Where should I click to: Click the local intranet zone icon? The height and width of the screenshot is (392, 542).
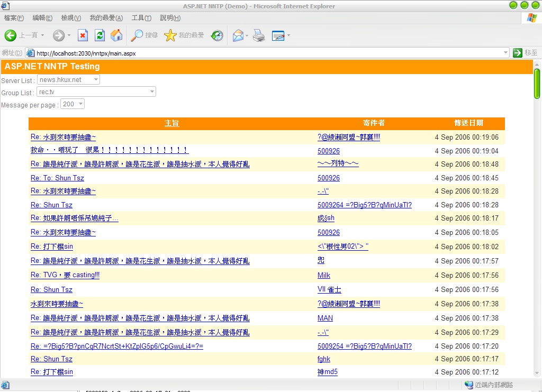(x=469, y=385)
